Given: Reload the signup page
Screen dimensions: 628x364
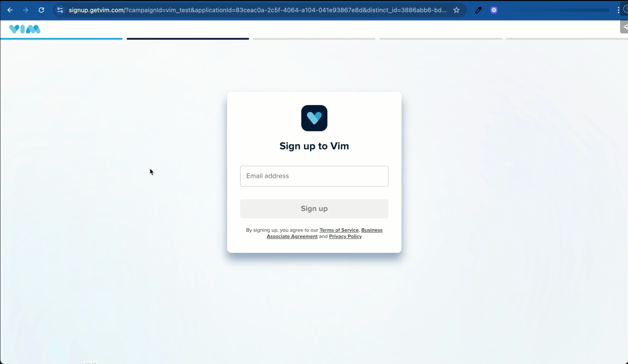Looking at the screenshot, I should (x=41, y=10).
